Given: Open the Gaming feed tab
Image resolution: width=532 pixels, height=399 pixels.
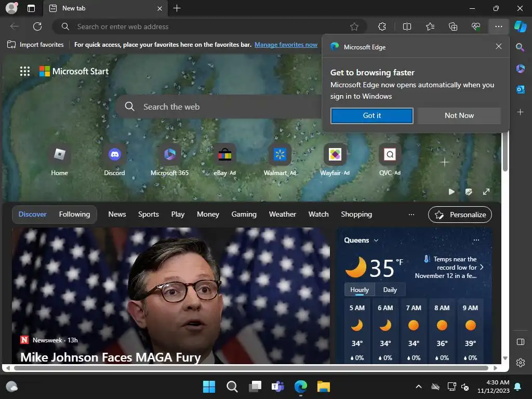Looking at the screenshot, I should tap(244, 214).
